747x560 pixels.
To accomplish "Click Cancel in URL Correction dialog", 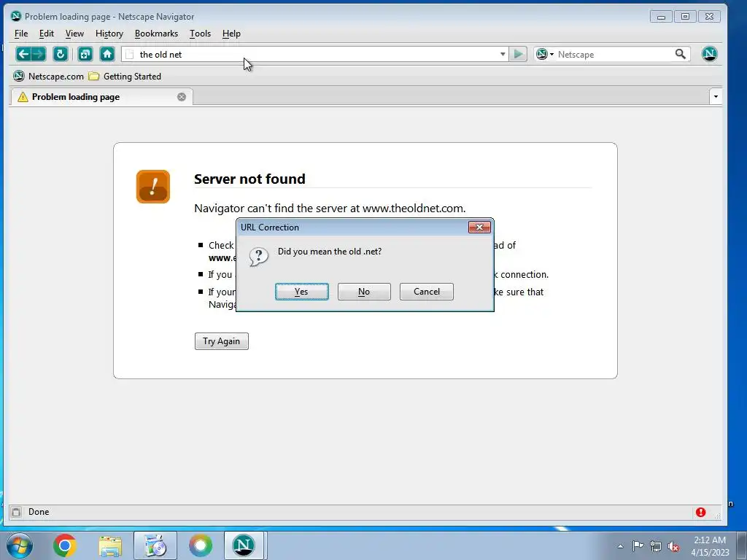I will pos(426,292).
